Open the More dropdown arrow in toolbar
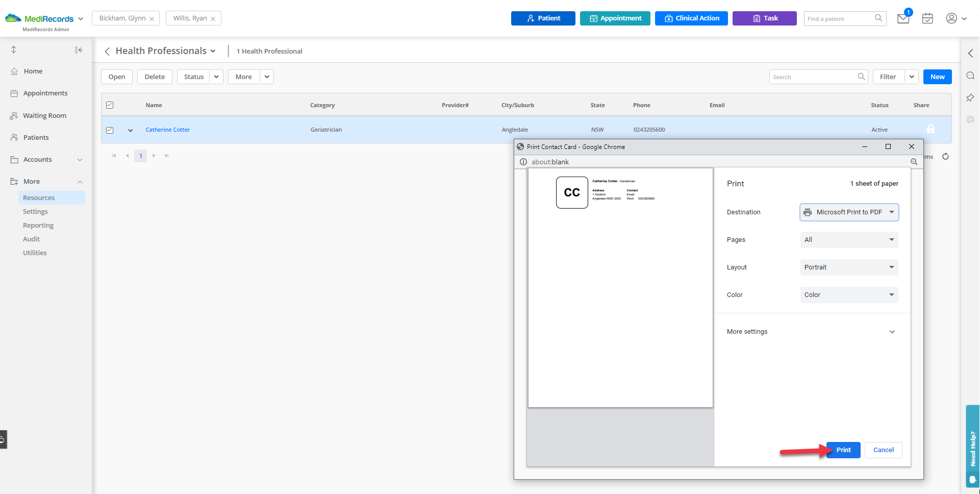 pyautogui.click(x=267, y=77)
